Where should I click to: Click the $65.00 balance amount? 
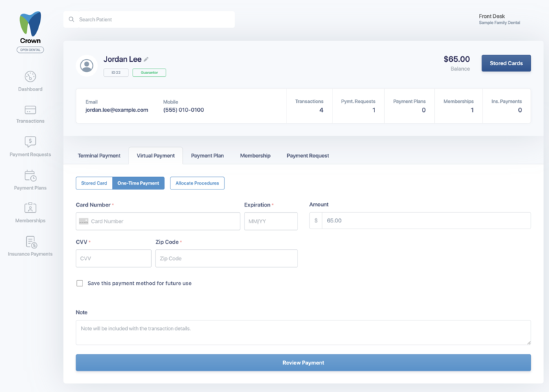pos(456,59)
